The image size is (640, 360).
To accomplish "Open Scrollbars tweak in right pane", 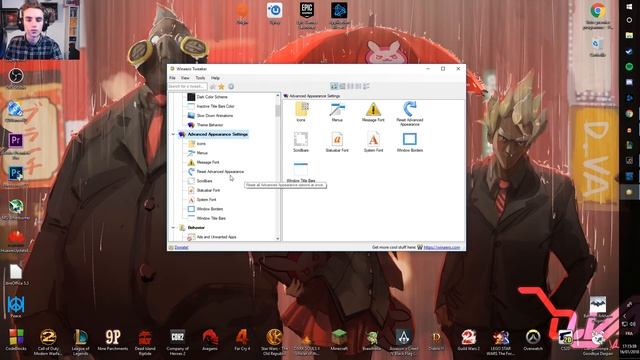I will pyautogui.click(x=301, y=142).
